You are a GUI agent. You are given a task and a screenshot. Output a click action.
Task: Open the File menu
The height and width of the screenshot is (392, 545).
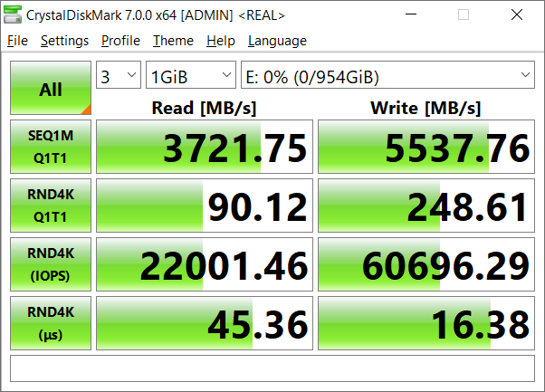(17, 41)
